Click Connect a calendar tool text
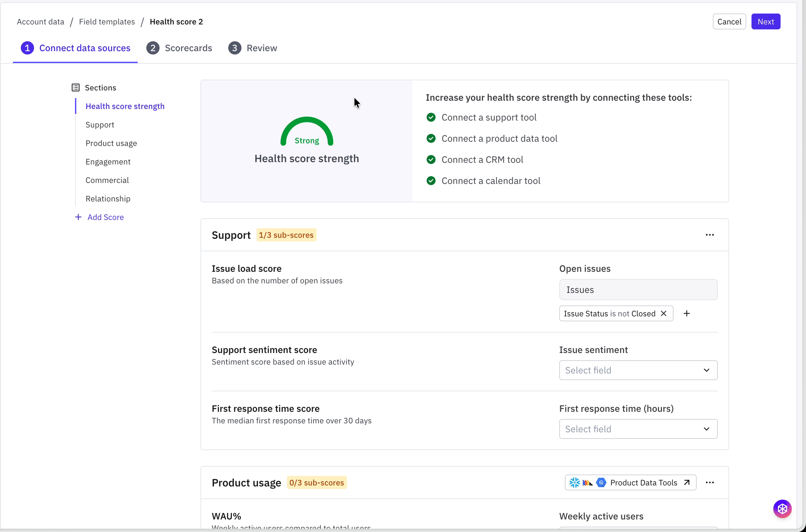 pos(491,181)
